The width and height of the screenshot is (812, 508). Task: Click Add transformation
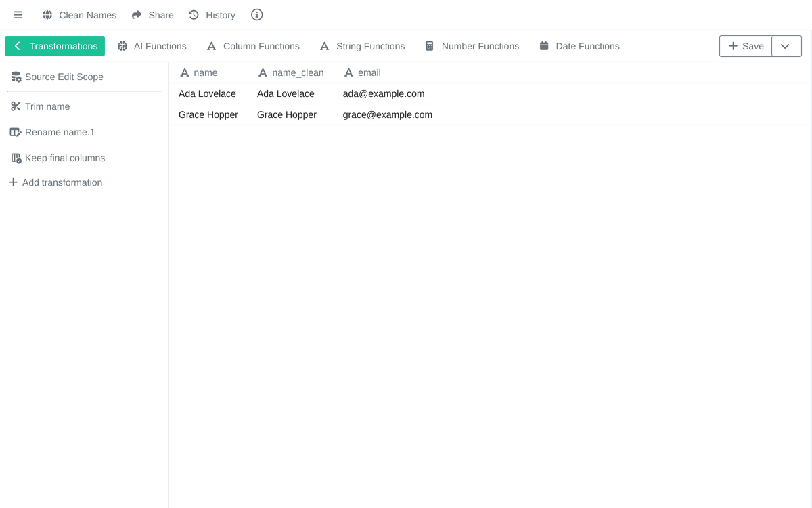coord(55,182)
